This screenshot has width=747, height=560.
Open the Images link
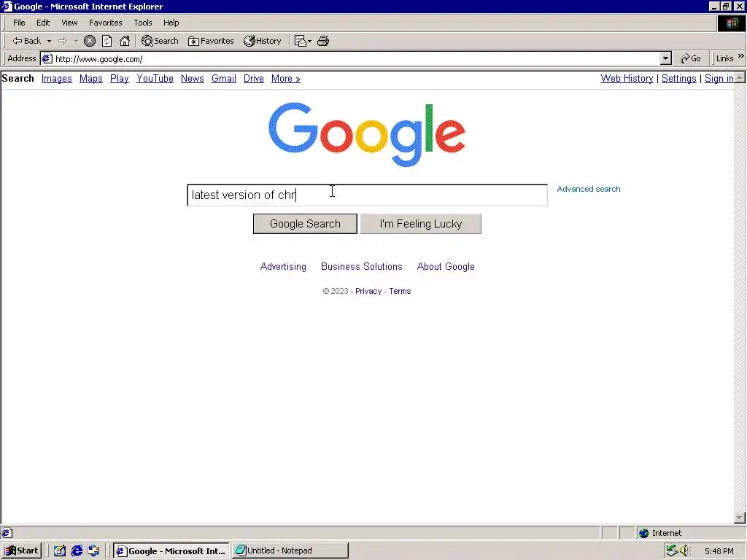click(x=57, y=79)
